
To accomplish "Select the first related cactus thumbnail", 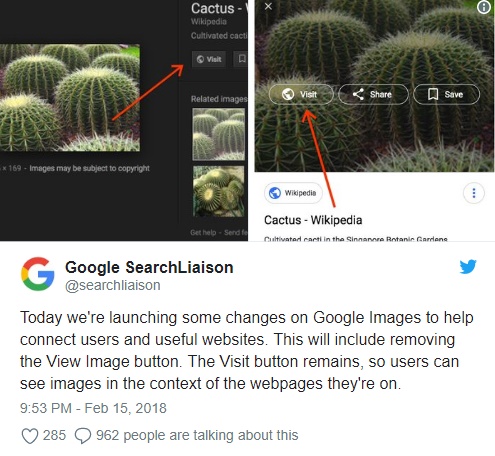I will [x=219, y=134].
